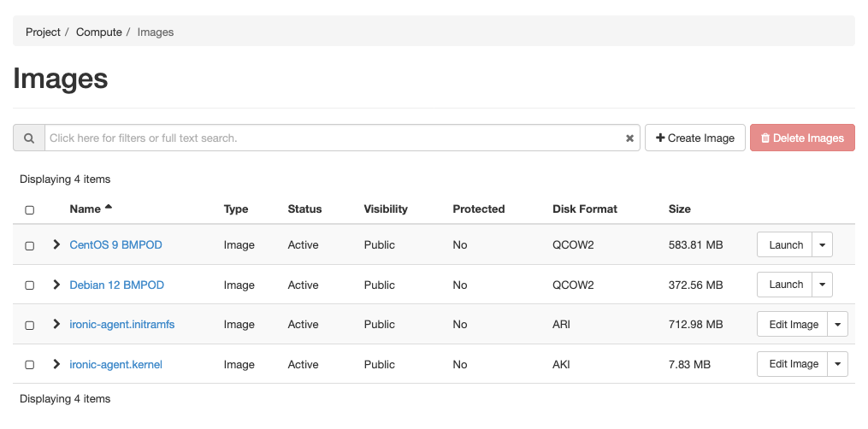Screen dimensions: 868x429
Task: Focus the filter search text field
Action: pos(334,138)
